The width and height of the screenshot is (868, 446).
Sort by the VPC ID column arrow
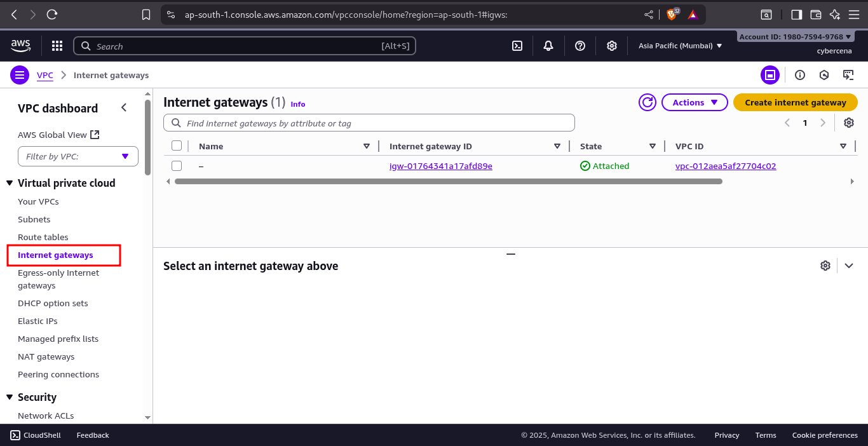(x=843, y=146)
